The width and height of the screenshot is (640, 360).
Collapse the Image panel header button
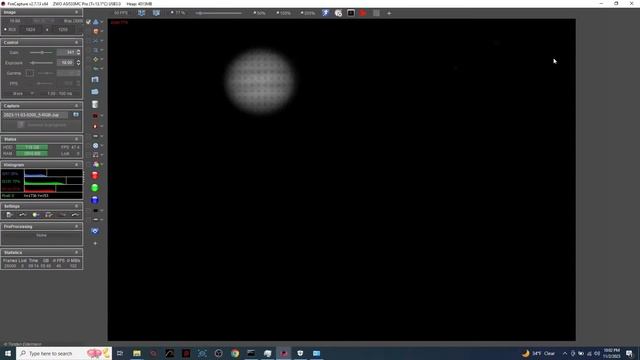[x=76, y=12]
